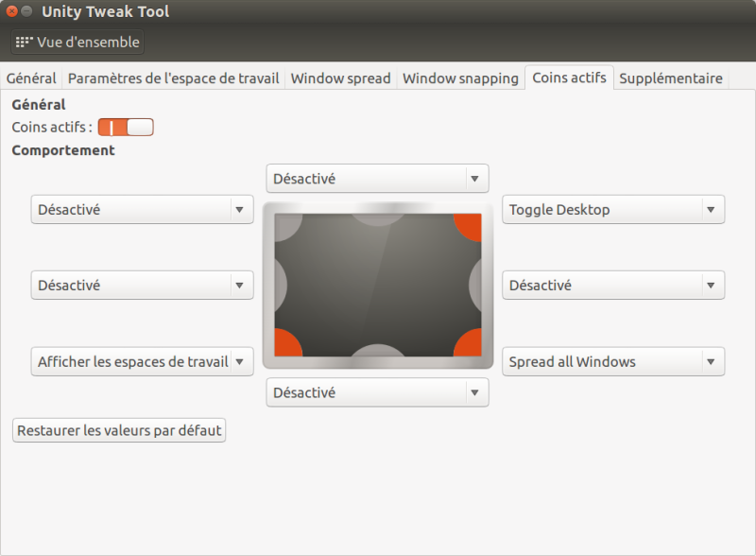Viewport: 756px width, 556px height.
Task: Open the top-left corner Désactivé dropdown
Action: [143, 210]
